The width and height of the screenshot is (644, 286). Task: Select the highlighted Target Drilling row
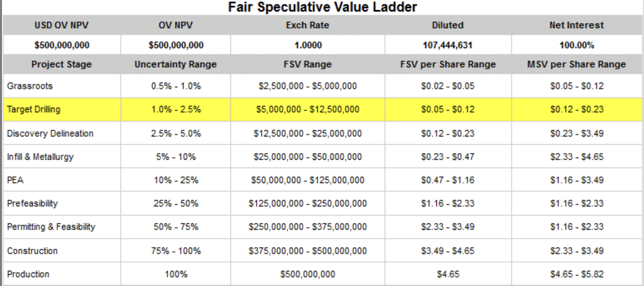click(34, 109)
